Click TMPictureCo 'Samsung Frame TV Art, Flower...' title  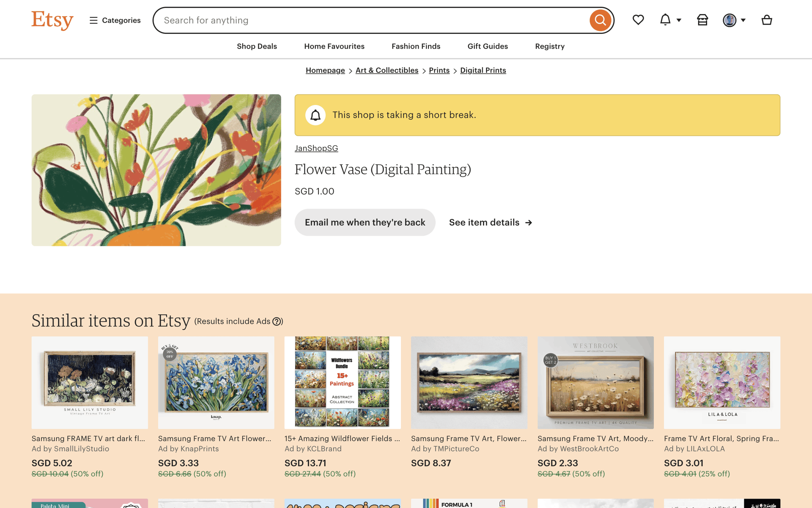[469, 439]
